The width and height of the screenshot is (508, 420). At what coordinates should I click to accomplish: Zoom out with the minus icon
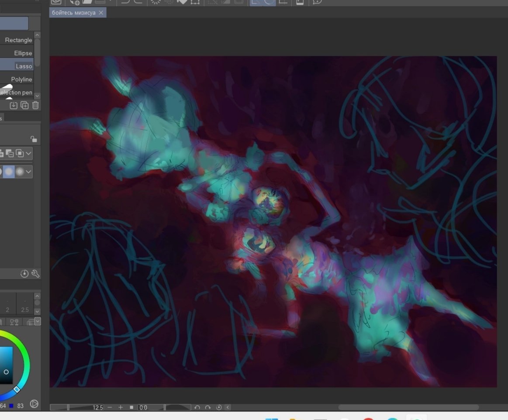point(110,407)
